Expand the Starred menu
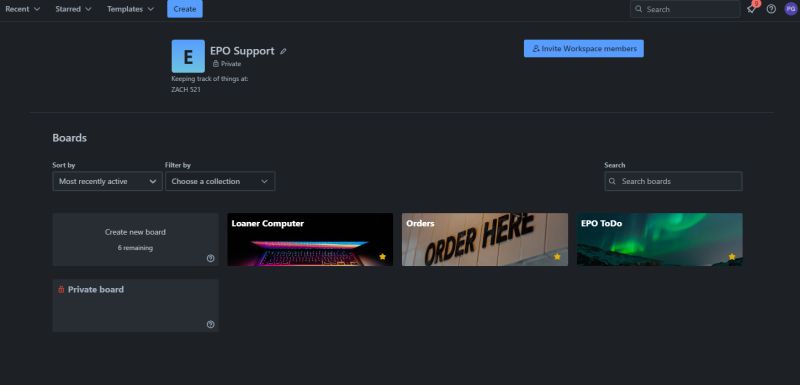Screen dimensions: 800x385 [73, 9]
